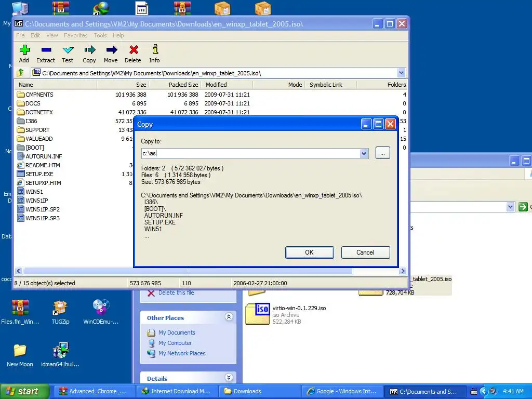The height and width of the screenshot is (399, 532).
Task: Click the Move toolbar icon
Action: pos(111,54)
